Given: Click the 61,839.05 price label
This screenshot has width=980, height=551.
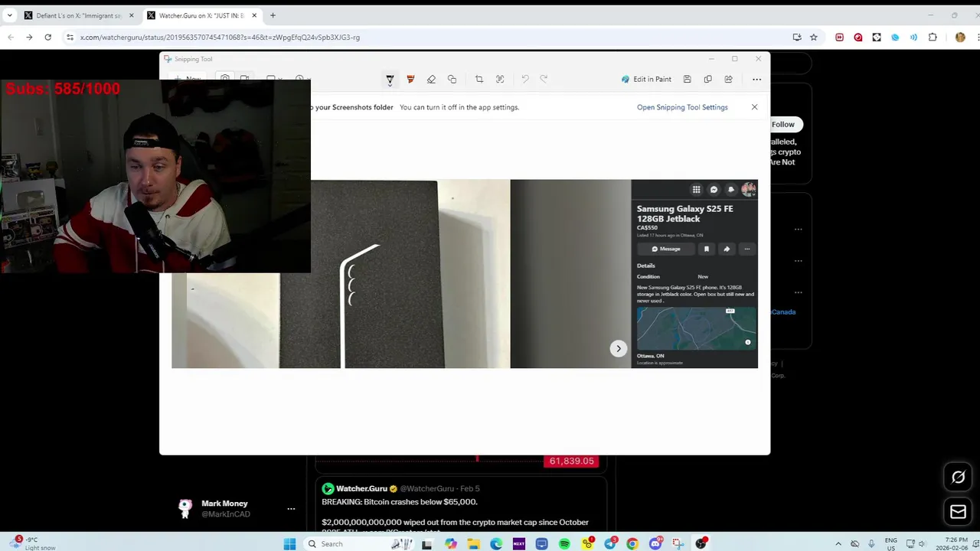Looking at the screenshot, I should click(571, 461).
